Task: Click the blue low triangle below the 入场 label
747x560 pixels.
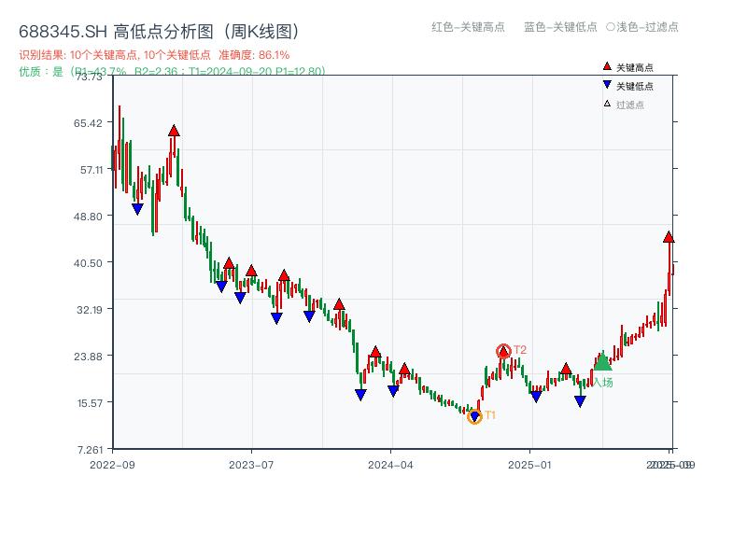Action: point(580,399)
